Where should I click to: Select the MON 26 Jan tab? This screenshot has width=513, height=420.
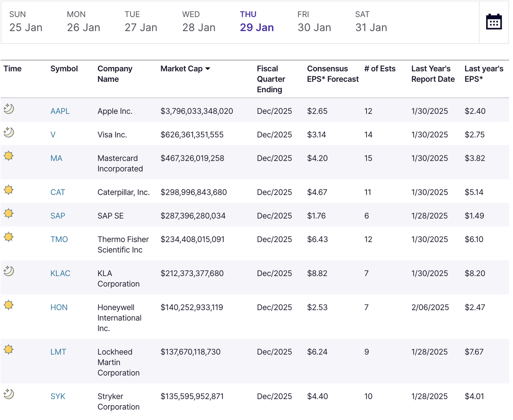click(83, 22)
